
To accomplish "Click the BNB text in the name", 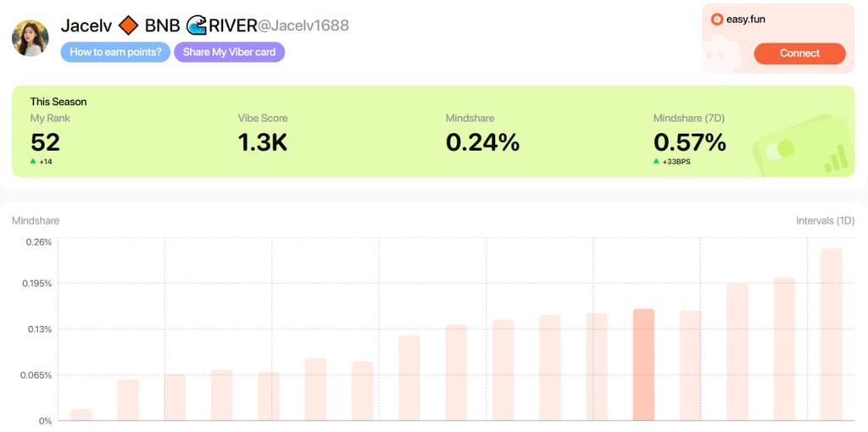I will click(x=162, y=25).
